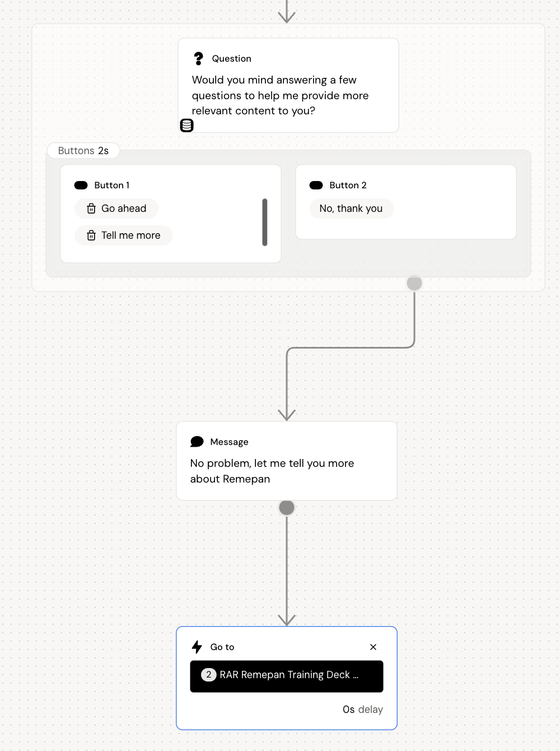560x751 pixels.
Task: Click the Buttons 2s delay label
Action: 83,151
